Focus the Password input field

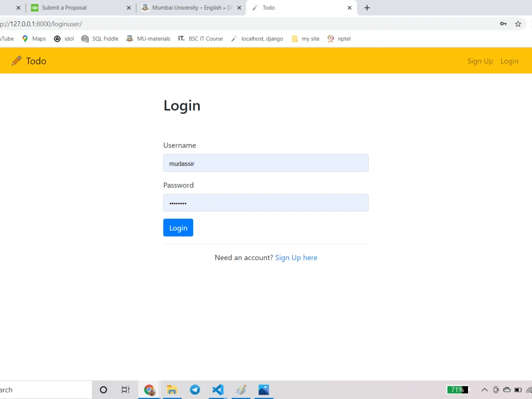(265, 203)
